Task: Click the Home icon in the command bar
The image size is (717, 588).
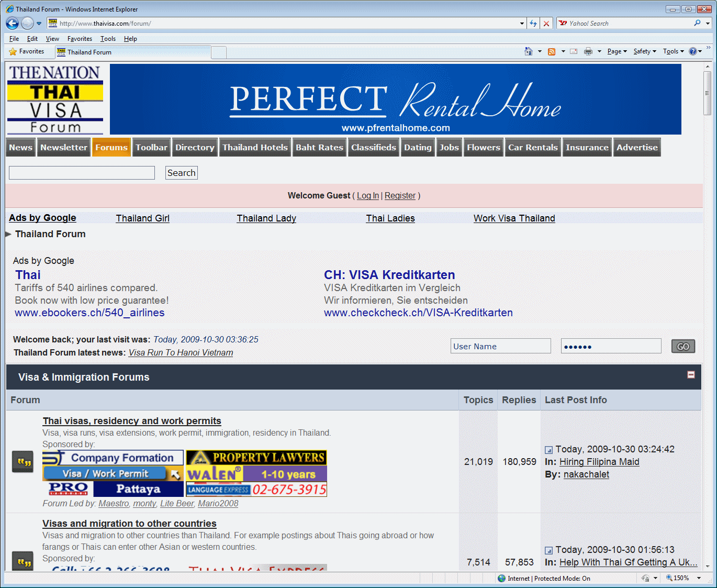Action: point(529,51)
